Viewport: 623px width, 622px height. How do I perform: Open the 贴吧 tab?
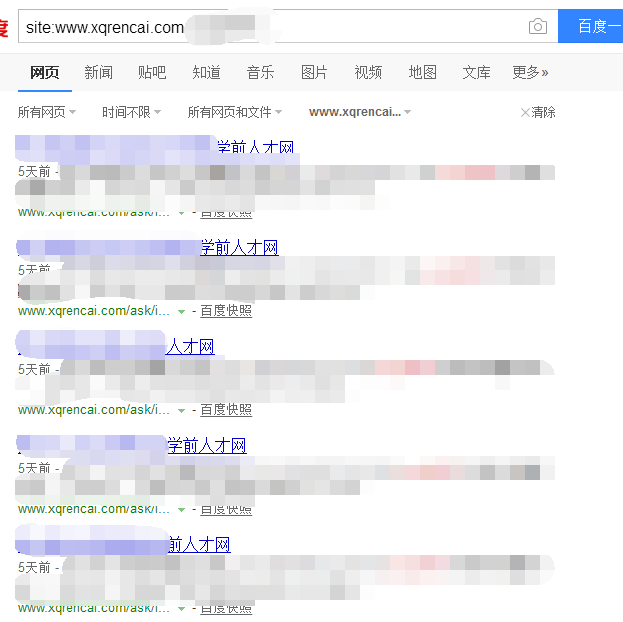click(152, 72)
